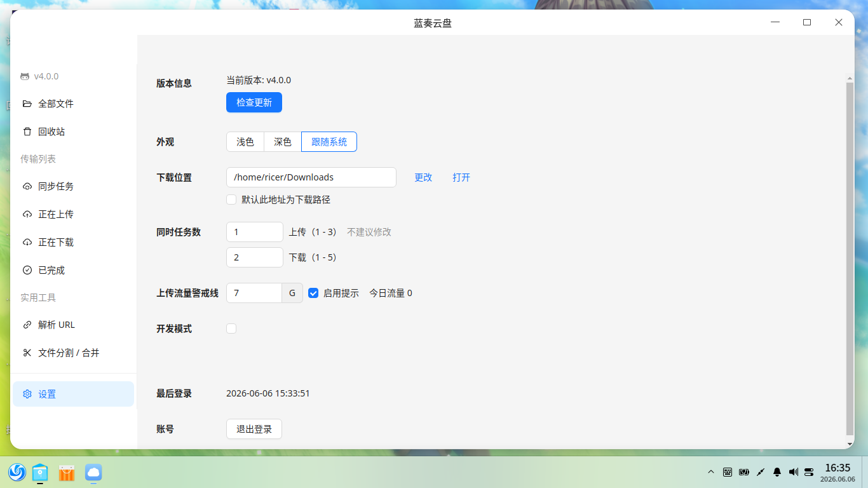The width and height of the screenshot is (868, 488).
Task: Click 更改 to change download location
Action: pyautogui.click(x=423, y=177)
